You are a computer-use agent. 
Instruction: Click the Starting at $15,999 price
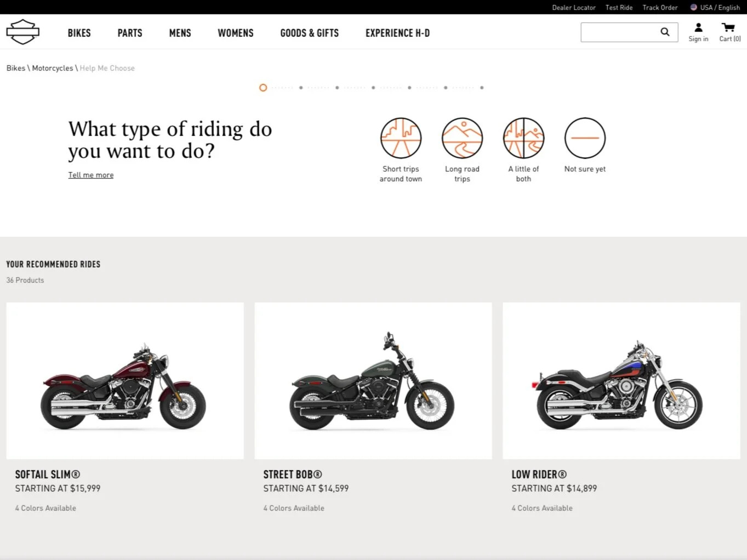(58, 488)
